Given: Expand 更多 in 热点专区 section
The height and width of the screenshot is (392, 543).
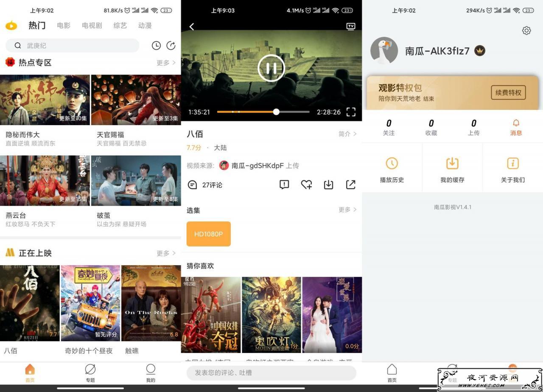Looking at the screenshot, I should point(166,63).
